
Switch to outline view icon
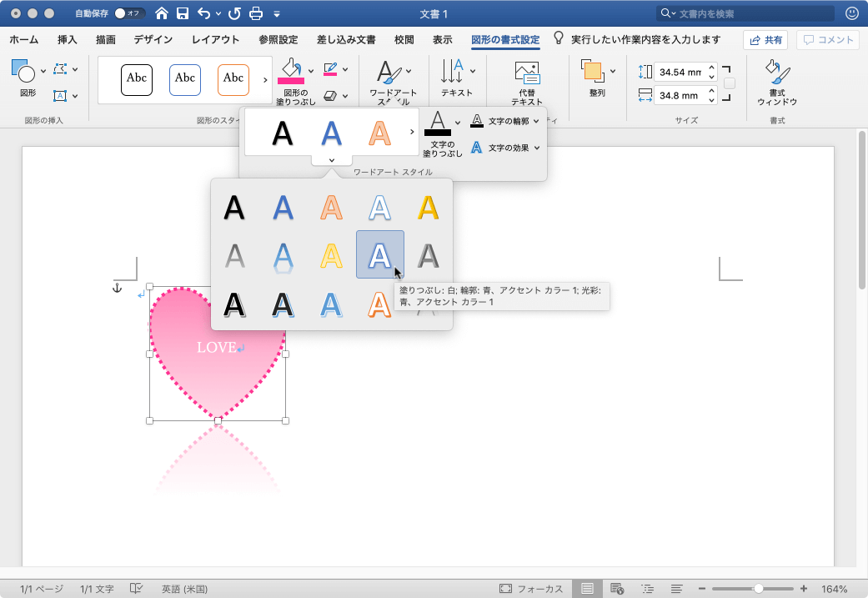(x=647, y=589)
